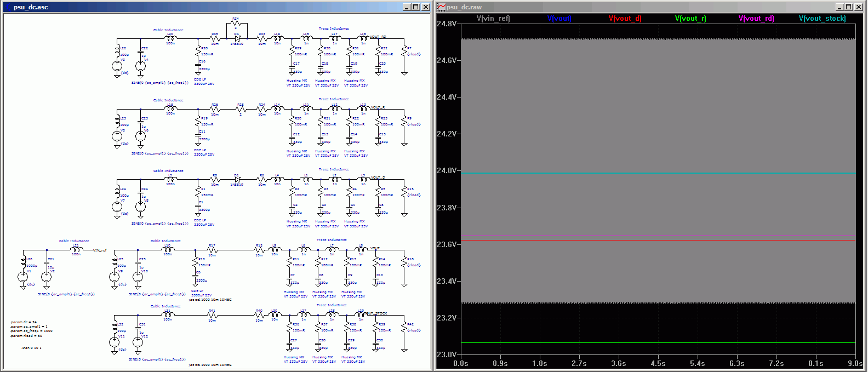Select inductor L22 100µ
Image resolution: width=868 pixels, height=372 pixels.
coord(117,51)
